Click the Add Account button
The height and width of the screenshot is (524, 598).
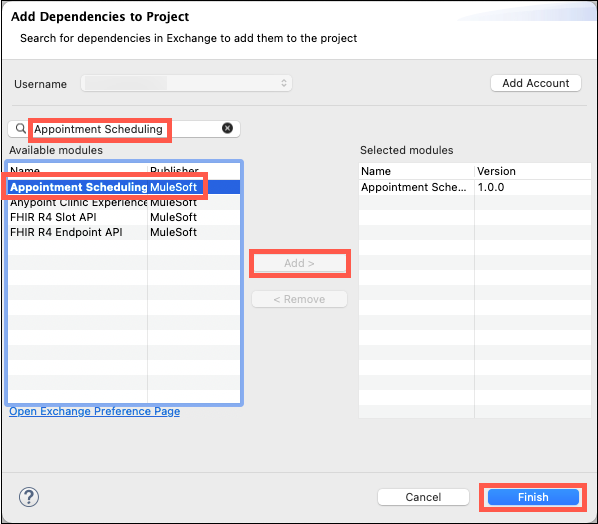point(536,83)
